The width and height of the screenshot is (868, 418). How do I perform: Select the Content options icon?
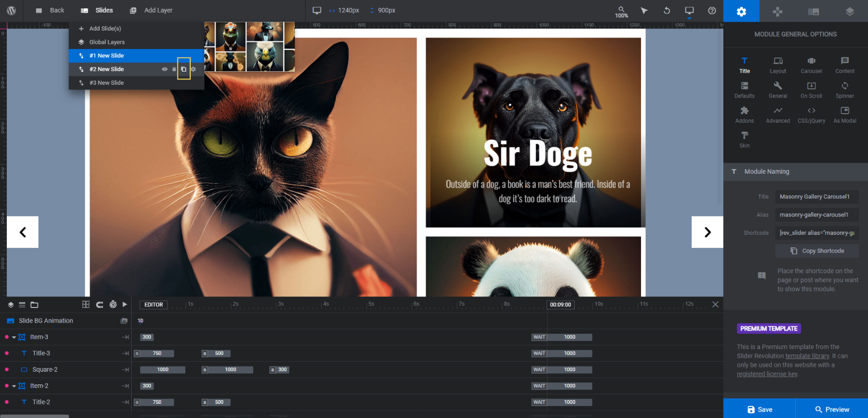[845, 65]
